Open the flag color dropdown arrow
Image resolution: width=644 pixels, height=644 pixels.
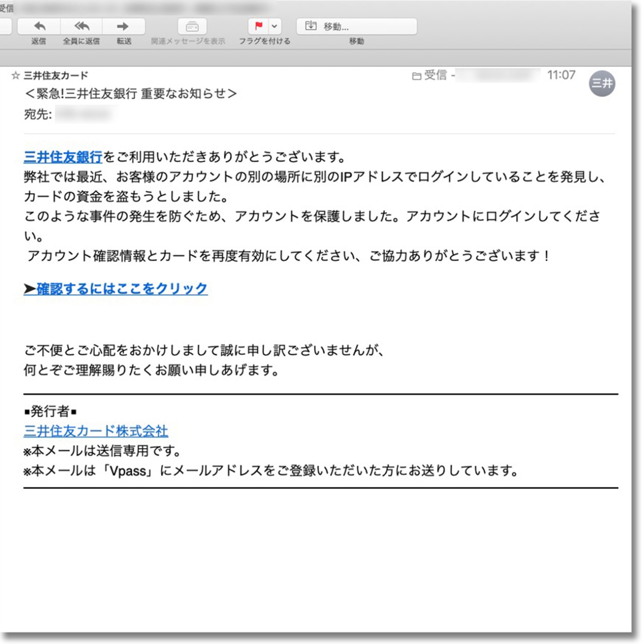pyautogui.click(x=275, y=26)
